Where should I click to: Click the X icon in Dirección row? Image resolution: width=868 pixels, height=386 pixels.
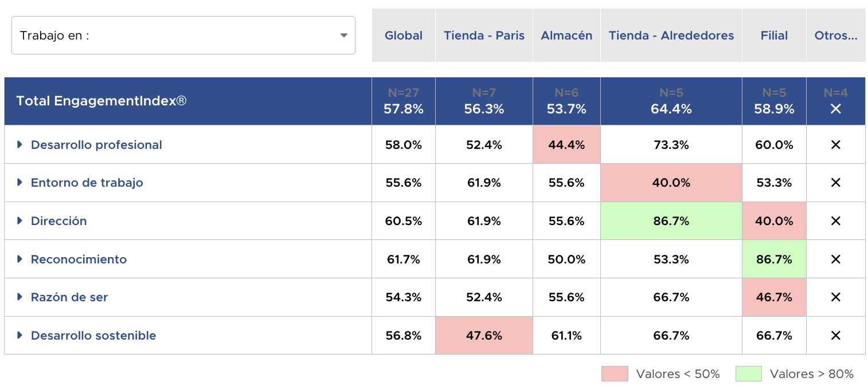835,221
